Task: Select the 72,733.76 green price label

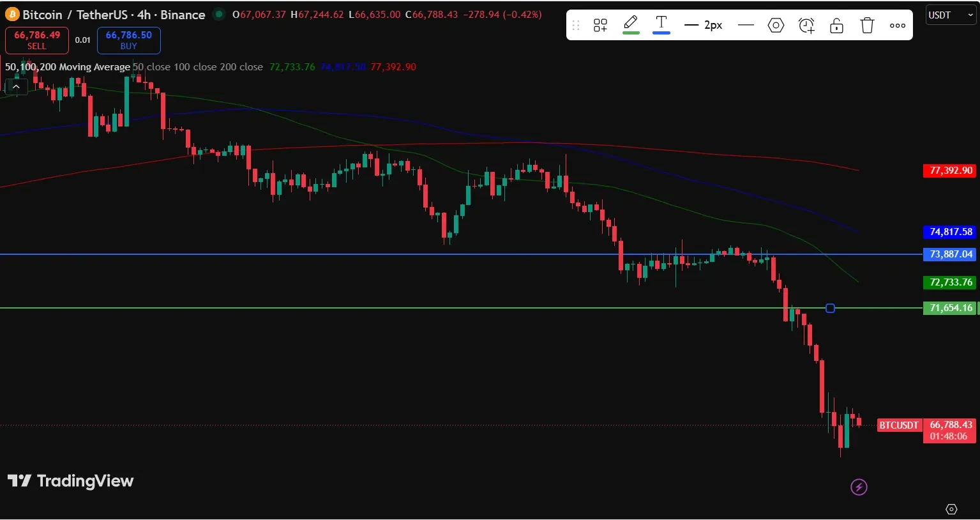Action: pos(950,282)
